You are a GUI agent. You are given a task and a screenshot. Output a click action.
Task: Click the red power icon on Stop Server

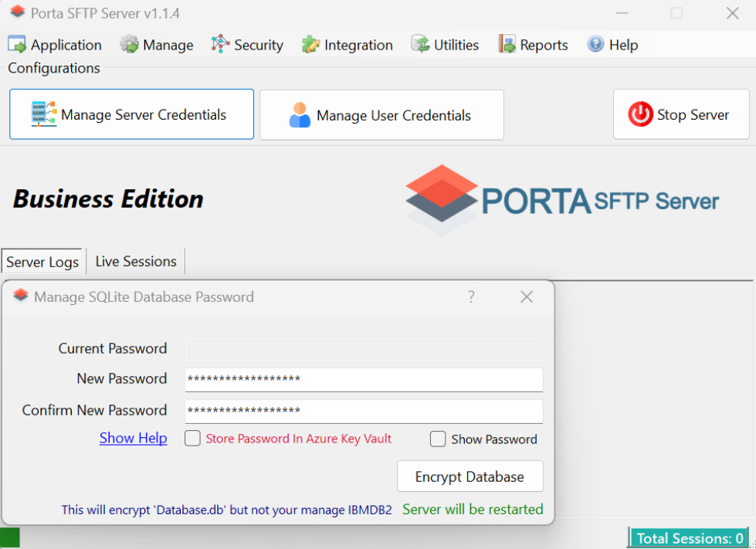tap(640, 114)
